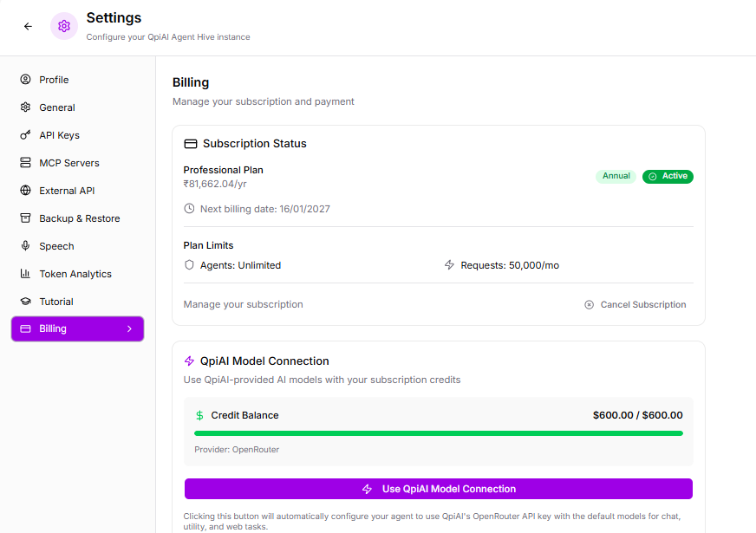
Task: Click the Profile person icon
Action: pyautogui.click(x=25, y=80)
